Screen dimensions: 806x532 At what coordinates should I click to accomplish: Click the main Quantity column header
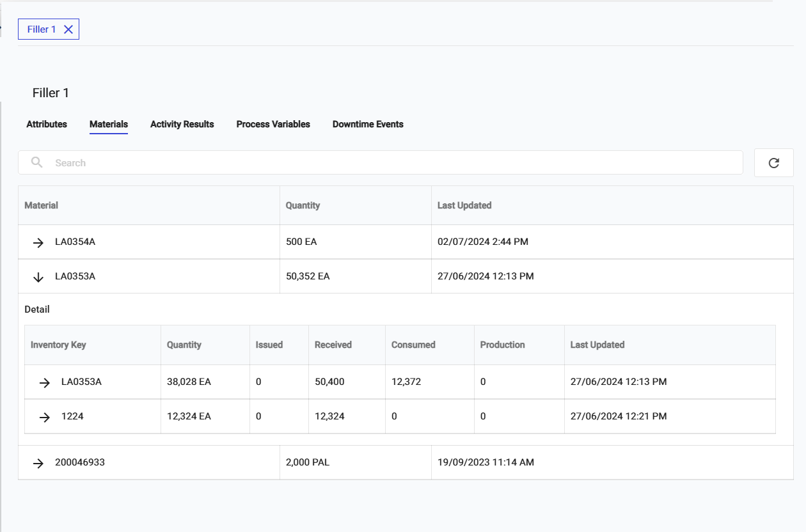303,205
